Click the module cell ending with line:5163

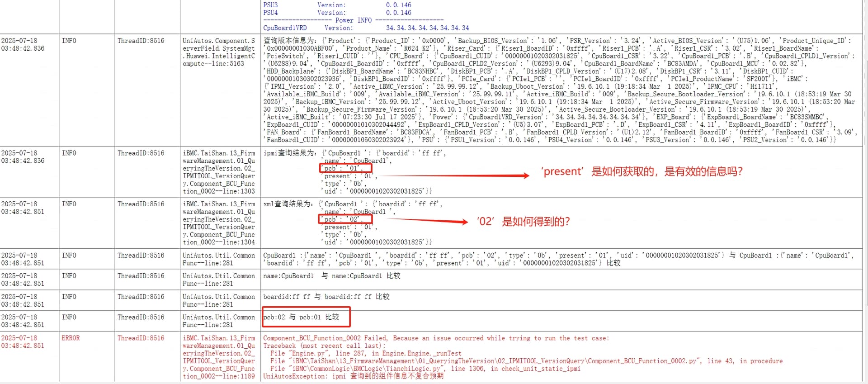[x=219, y=52]
